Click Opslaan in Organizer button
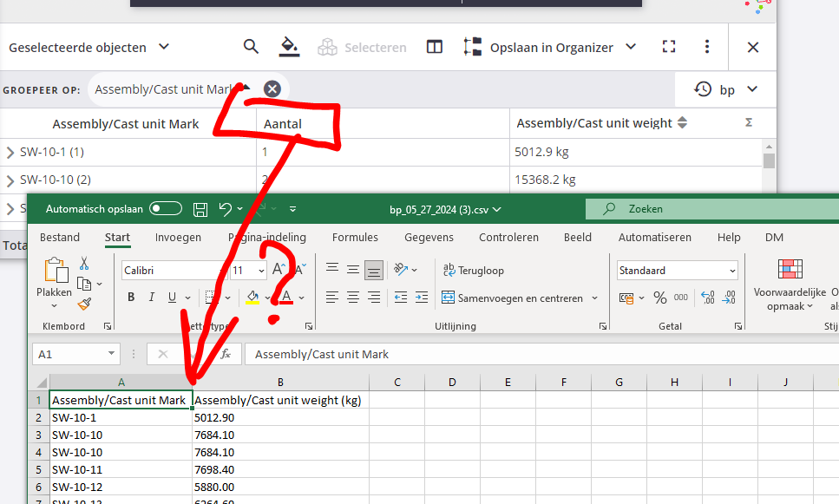The image size is (839, 504). [x=538, y=47]
